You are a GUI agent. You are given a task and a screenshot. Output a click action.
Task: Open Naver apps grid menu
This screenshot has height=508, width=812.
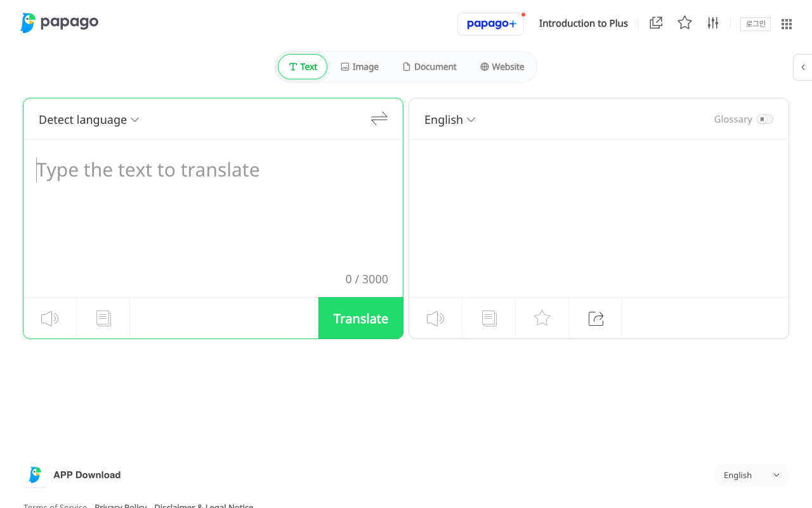coord(787,23)
